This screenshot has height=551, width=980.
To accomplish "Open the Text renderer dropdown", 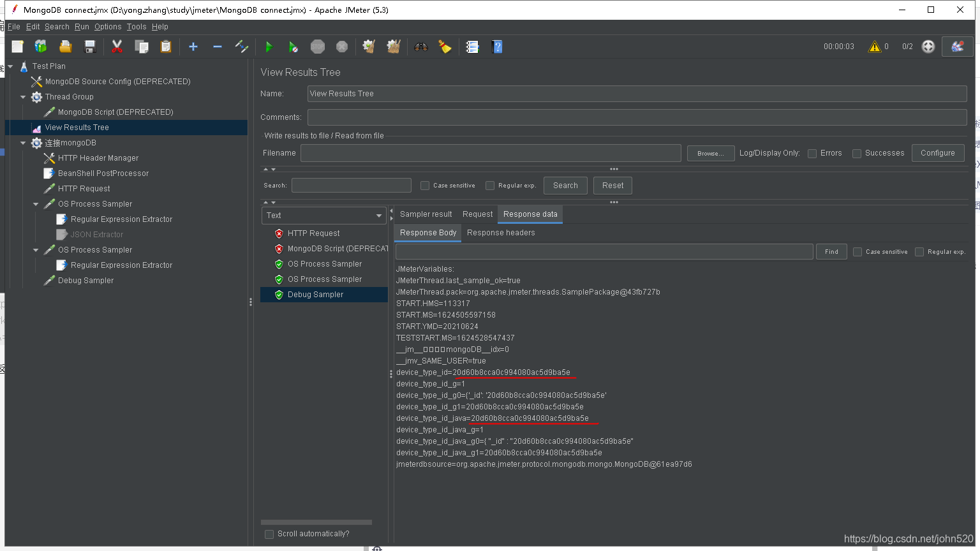I will (x=324, y=216).
